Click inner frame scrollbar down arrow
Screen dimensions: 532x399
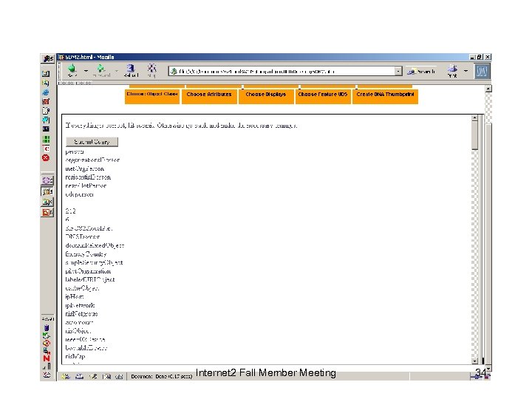474,361
